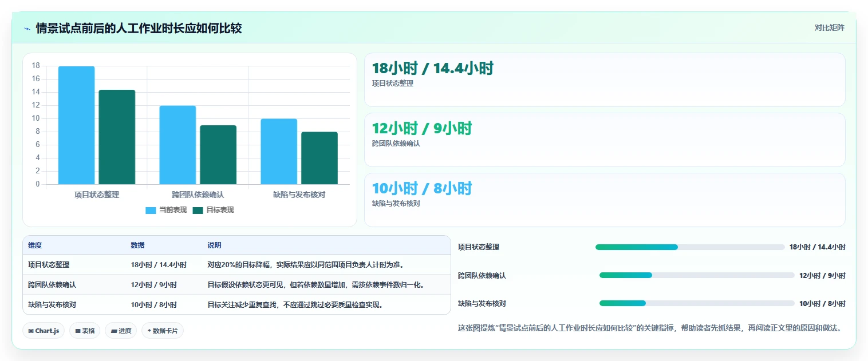Click the 说明 column header
The width and height of the screenshot is (868, 361).
click(214, 245)
